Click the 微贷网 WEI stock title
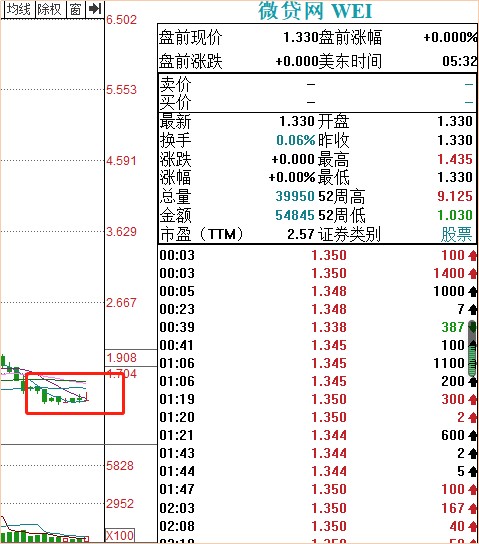 coord(315,11)
